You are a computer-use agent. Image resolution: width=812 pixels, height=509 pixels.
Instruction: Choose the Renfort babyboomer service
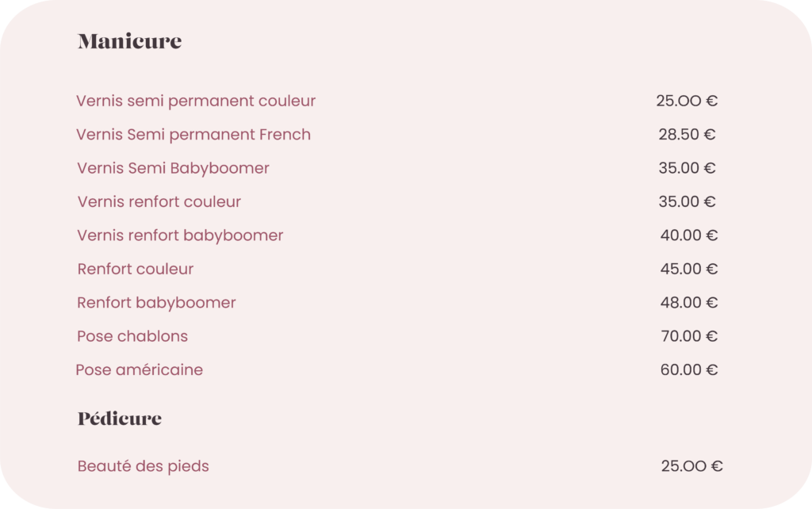tap(156, 303)
